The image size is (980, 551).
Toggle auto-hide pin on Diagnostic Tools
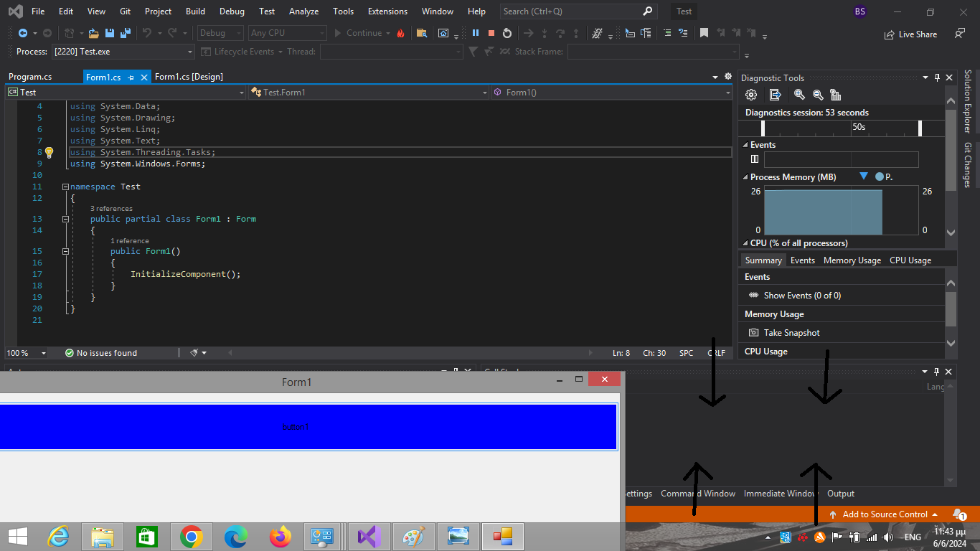point(937,77)
